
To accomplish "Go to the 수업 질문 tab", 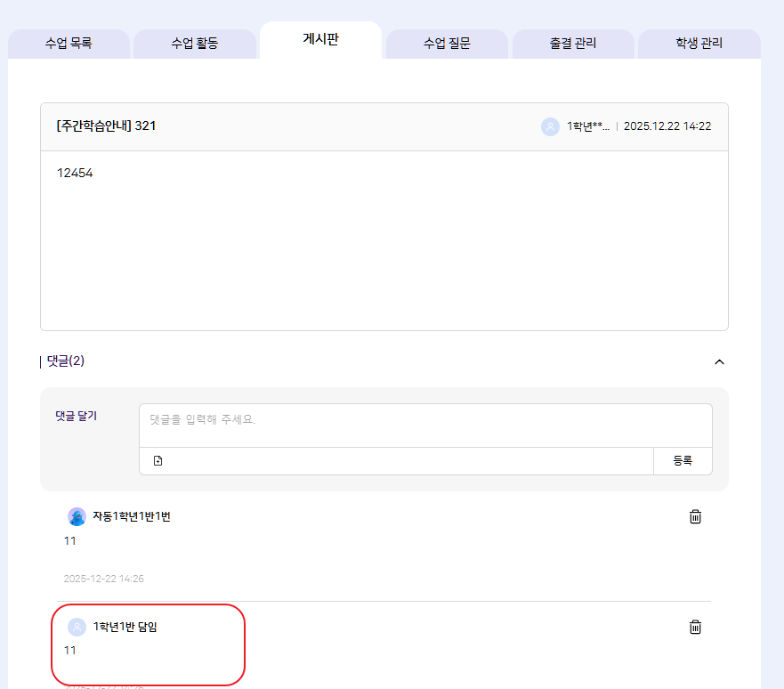I will (447, 43).
